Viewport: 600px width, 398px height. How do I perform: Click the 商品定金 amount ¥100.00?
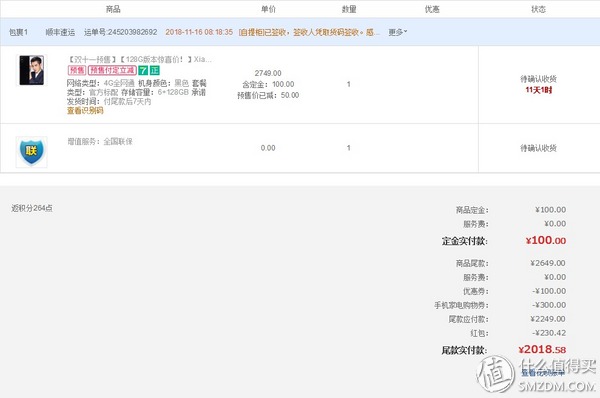(x=550, y=210)
